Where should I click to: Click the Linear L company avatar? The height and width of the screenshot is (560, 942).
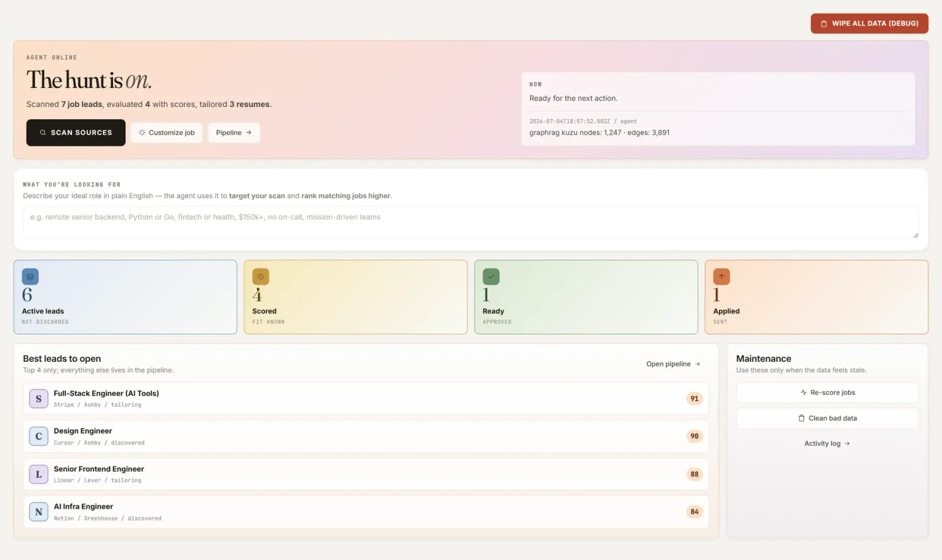[x=39, y=474]
